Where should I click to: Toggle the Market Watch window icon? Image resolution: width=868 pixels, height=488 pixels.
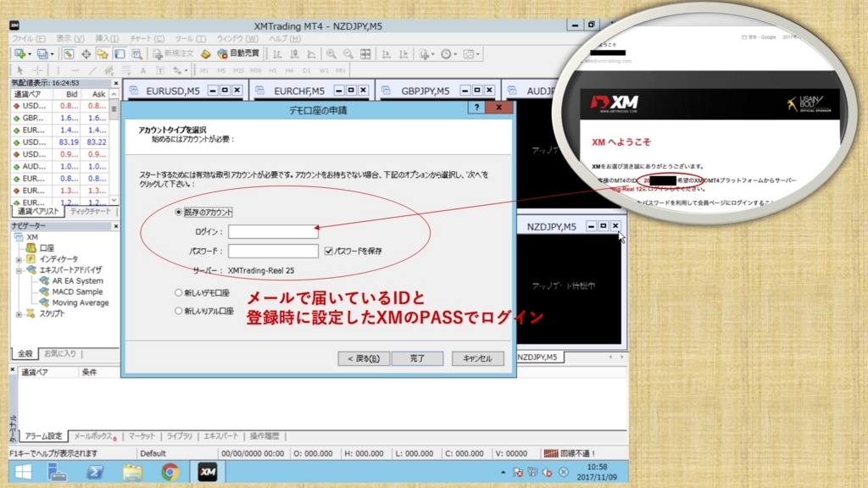[x=69, y=53]
